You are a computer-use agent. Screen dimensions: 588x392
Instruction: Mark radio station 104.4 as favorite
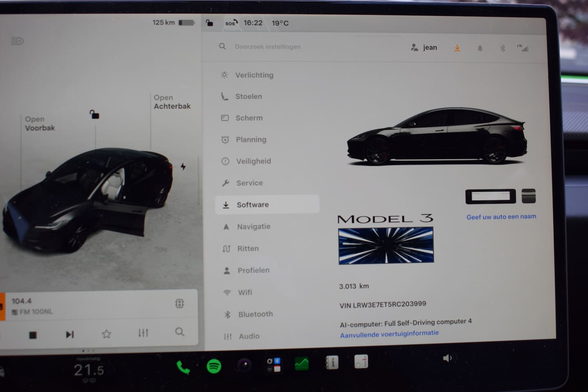point(106,334)
